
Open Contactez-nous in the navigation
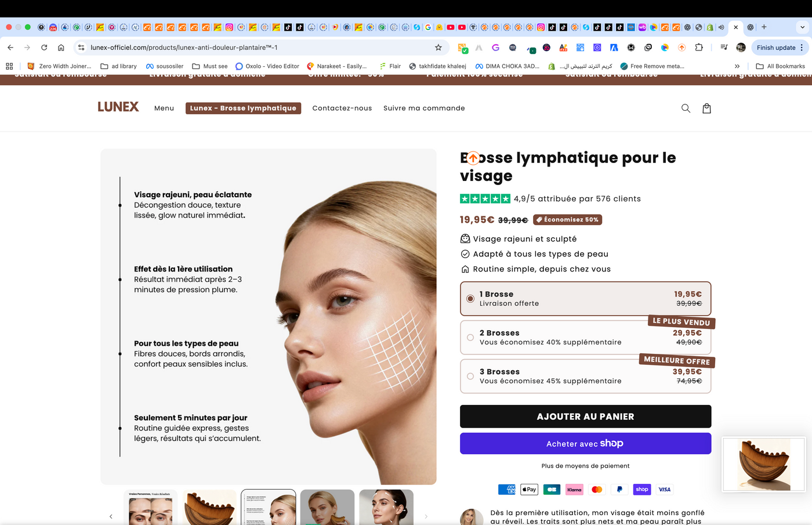coord(342,108)
